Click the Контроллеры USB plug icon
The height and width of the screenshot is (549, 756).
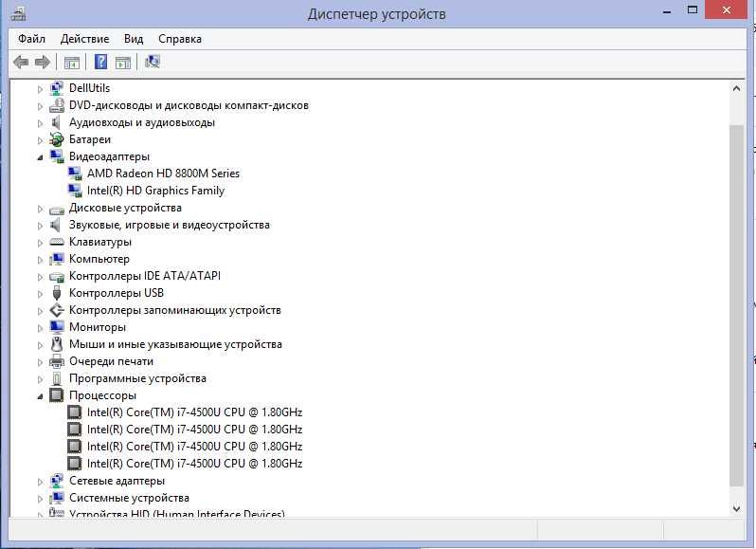57,293
